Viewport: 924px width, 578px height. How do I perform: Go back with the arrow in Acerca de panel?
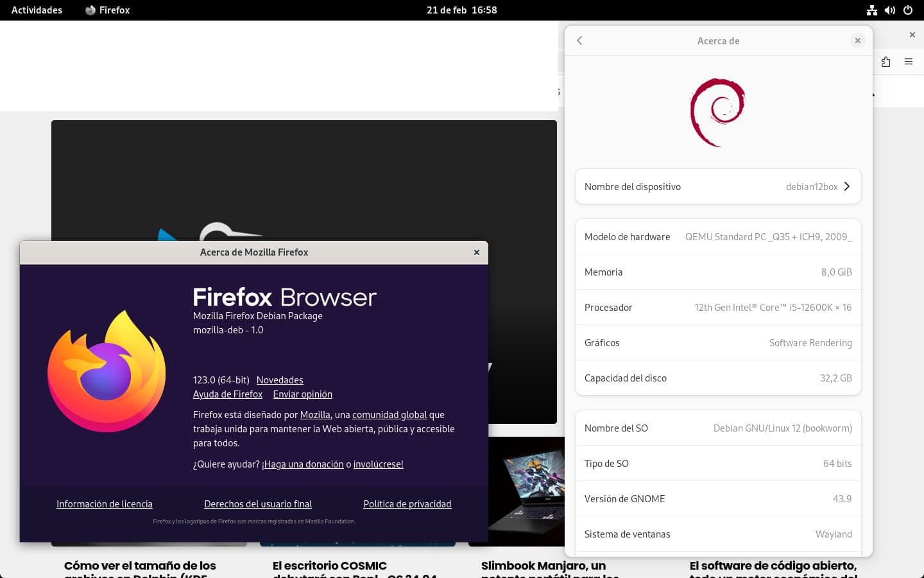[x=579, y=40]
